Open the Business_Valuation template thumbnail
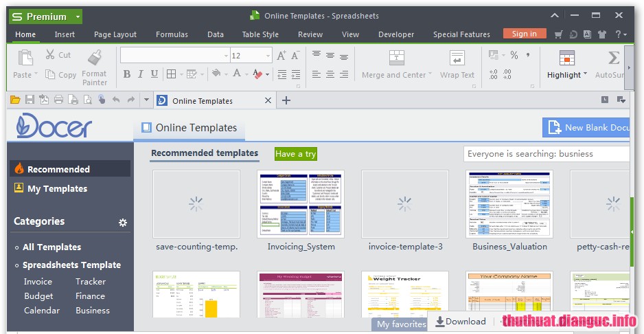 click(509, 204)
